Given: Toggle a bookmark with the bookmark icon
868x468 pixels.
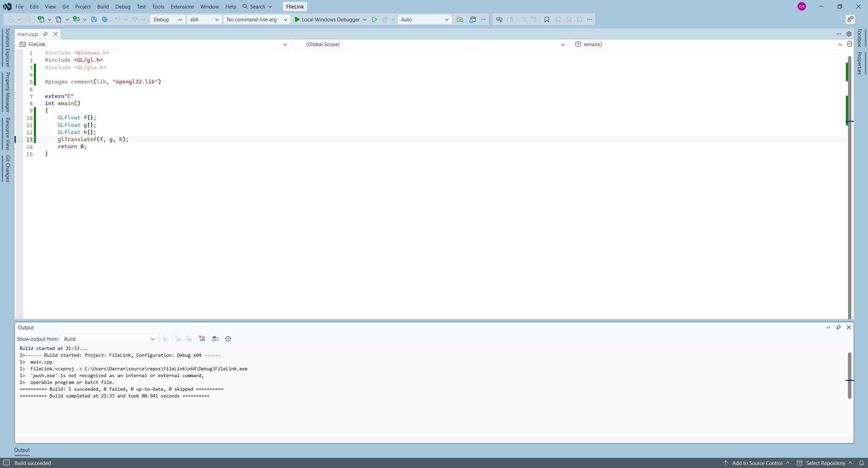Looking at the screenshot, I should pos(547,19).
